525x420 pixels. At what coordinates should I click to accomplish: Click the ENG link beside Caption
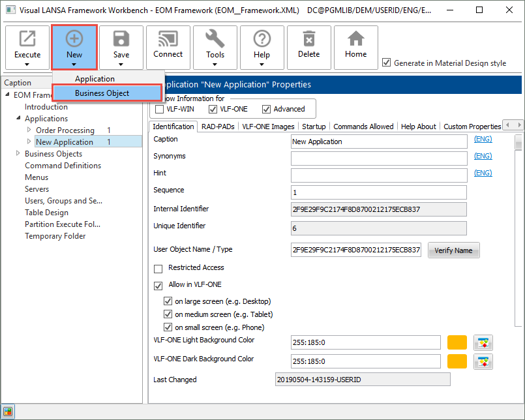[483, 140]
